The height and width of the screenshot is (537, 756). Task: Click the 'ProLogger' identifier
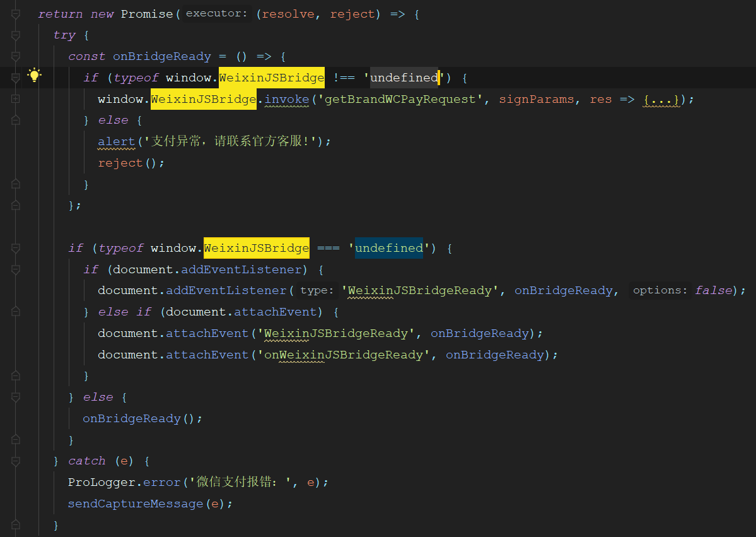(102, 483)
